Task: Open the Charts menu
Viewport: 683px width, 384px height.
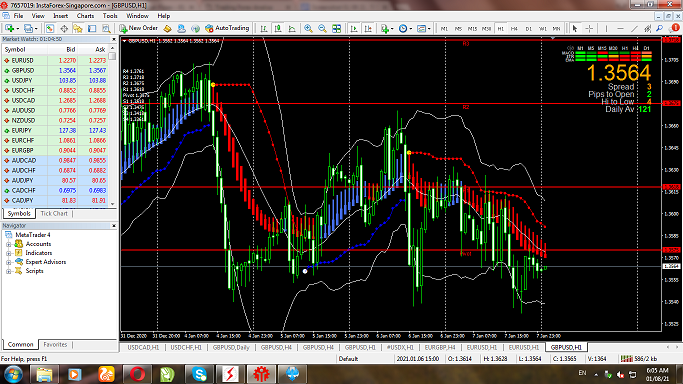Action: pos(85,16)
